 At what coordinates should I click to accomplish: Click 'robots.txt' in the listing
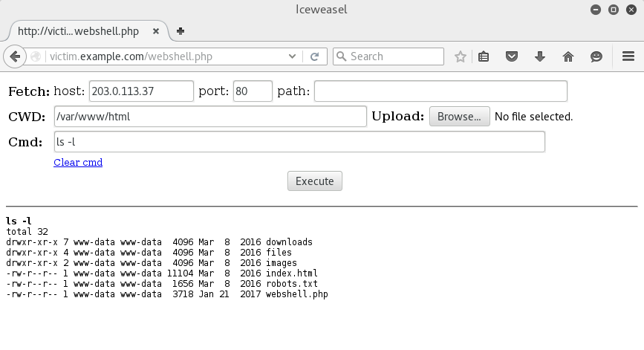[292, 284]
